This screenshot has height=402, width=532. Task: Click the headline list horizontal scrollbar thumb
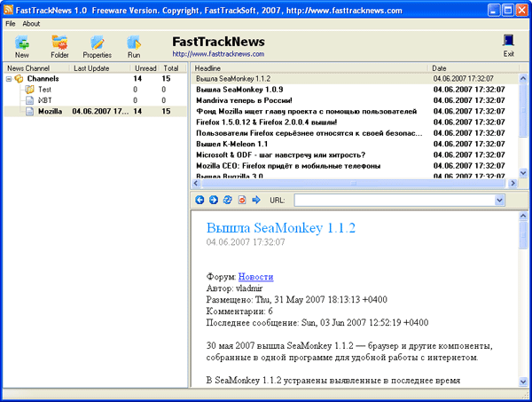point(353,184)
